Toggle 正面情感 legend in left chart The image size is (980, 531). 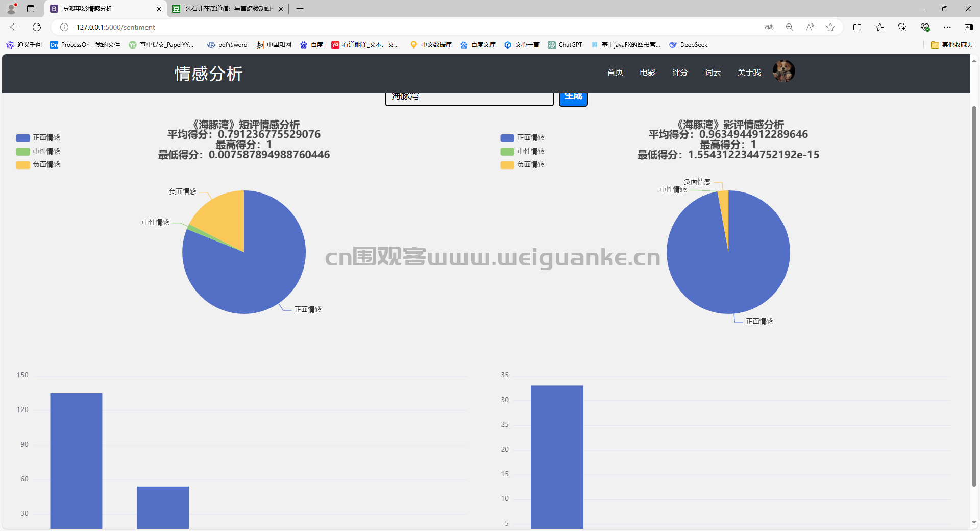coord(38,138)
